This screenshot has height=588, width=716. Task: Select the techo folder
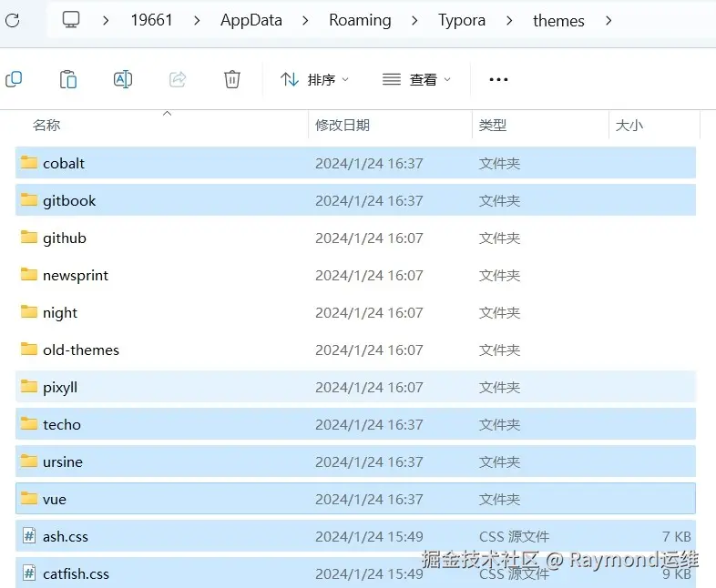tap(355, 424)
